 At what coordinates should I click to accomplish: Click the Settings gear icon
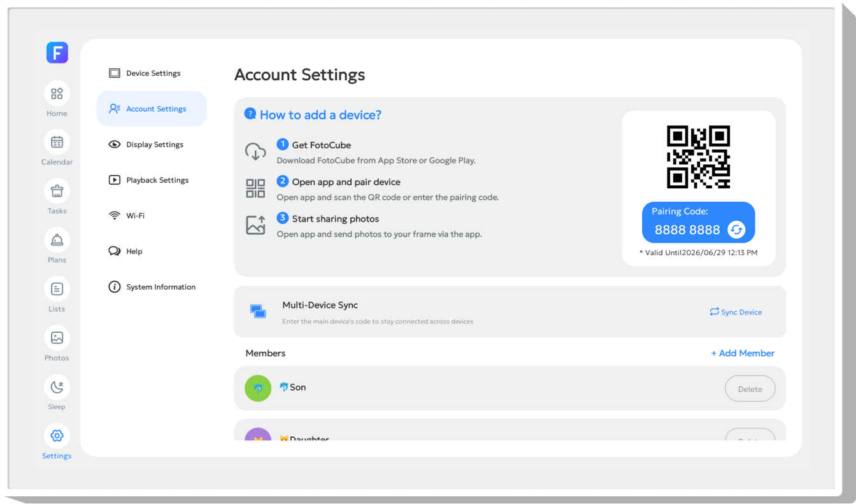(x=57, y=436)
